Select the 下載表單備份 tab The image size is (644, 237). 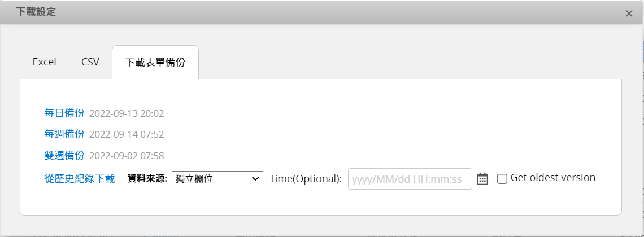click(x=155, y=62)
